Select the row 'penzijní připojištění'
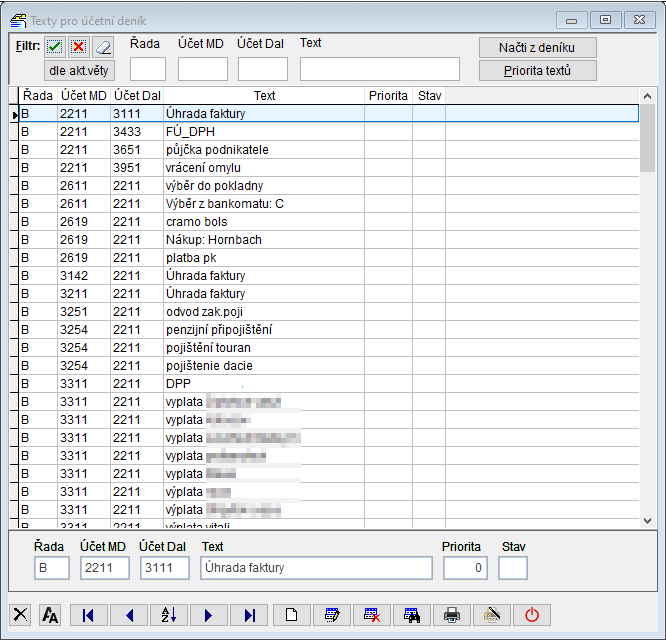 point(329,330)
